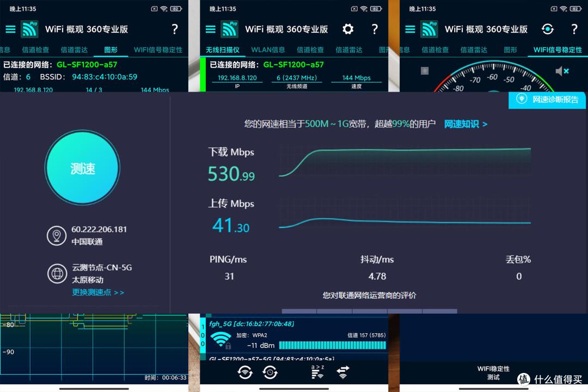Screen dimensions: 588x392
Task: Click the location pin icon beside 60.222.206.181
Action: click(57, 236)
